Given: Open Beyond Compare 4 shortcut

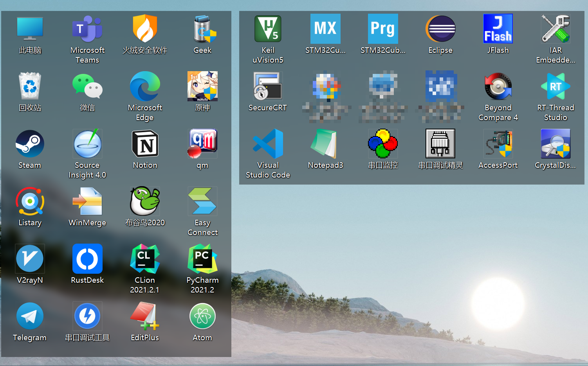Looking at the screenshot, I should tap(498, 86).
